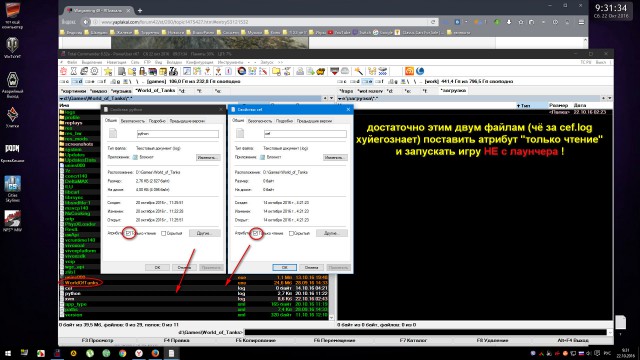Click the round multicolor icon in toolbar
640x360 pixels.
[242, 71]
